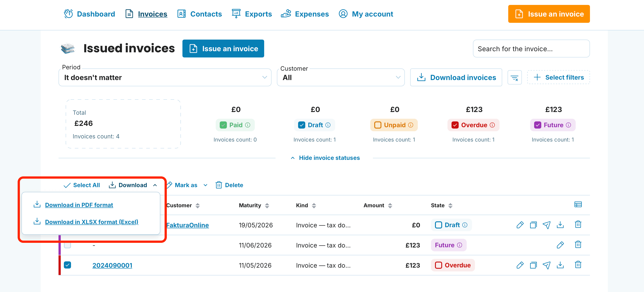This screenshot has height=292, width=644.
Task: Open the Customer filter dropdown
Action: [x=341, y=78]
